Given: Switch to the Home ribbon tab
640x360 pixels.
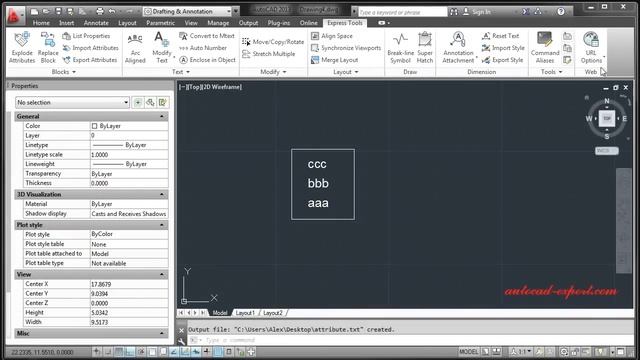Looking at the screenshot, I should pyautogui.click(x=41, y=23).
